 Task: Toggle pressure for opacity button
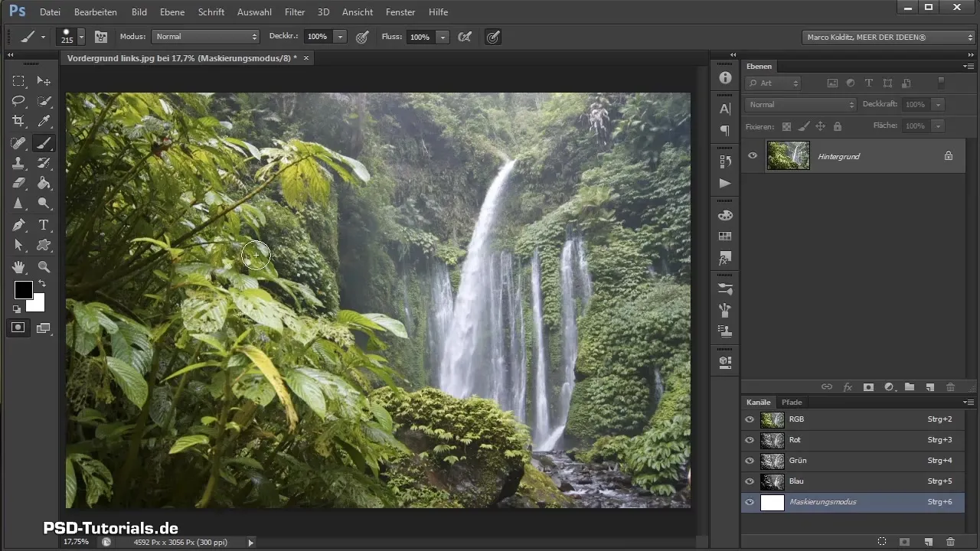[x=362, y=36]
